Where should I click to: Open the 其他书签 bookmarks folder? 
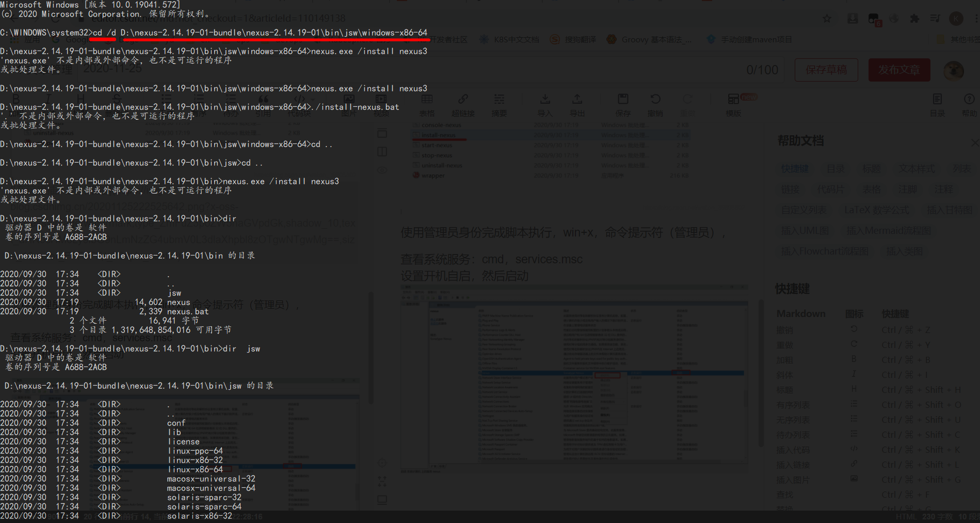click(959, 40)
